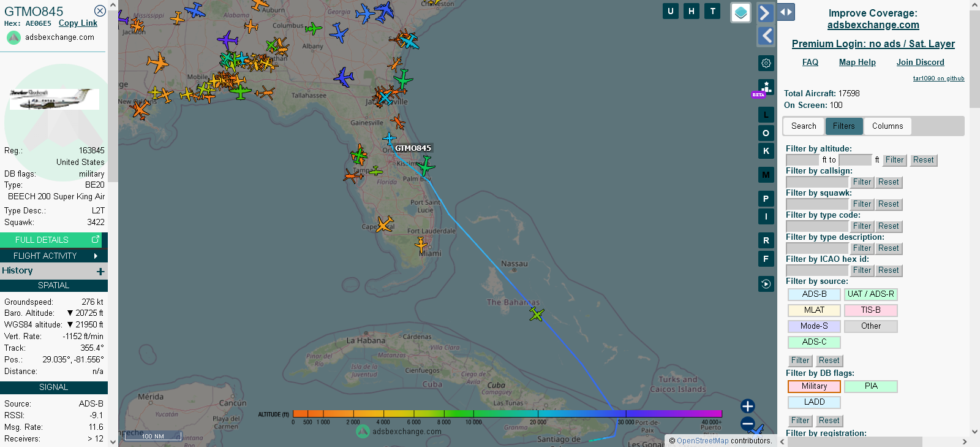Screen dimensions: 980x447
Task: Apply the callsign Filter button
Action: (862, 182)
